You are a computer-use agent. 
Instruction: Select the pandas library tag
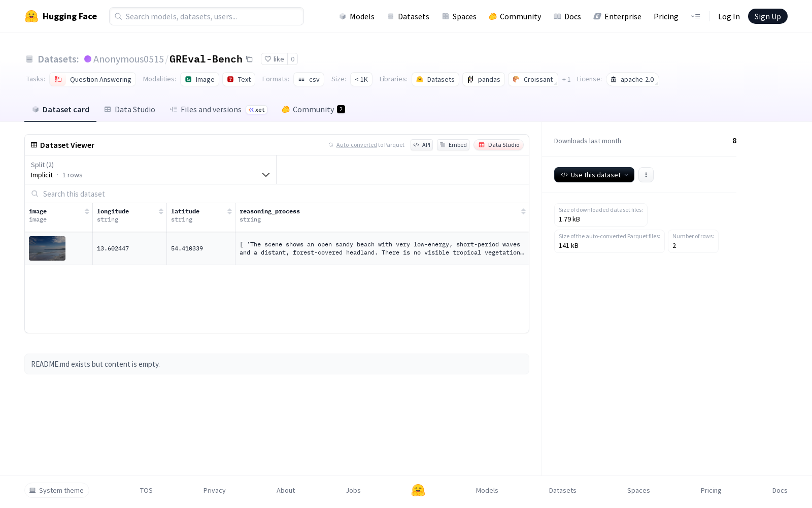tap(484, 79)
